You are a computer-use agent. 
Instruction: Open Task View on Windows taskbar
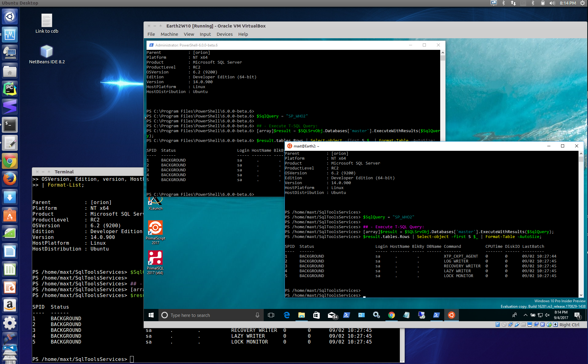pos(271,315)
